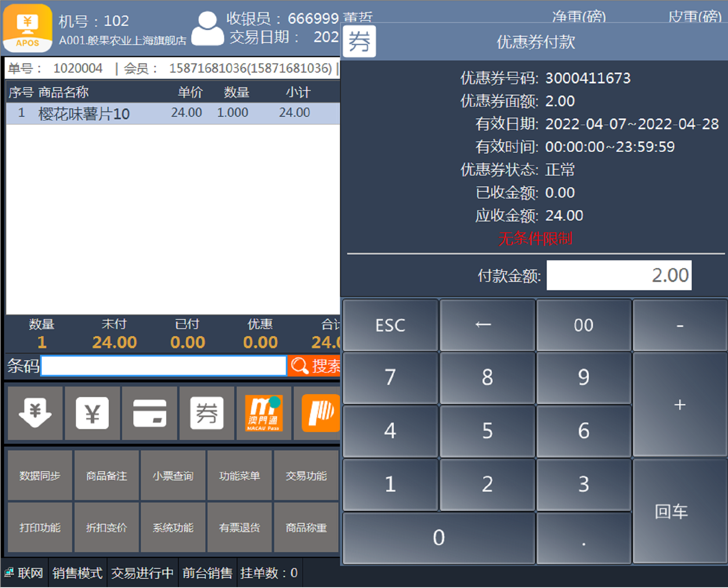Click the 联网 status bar entry

pos(25,573)
